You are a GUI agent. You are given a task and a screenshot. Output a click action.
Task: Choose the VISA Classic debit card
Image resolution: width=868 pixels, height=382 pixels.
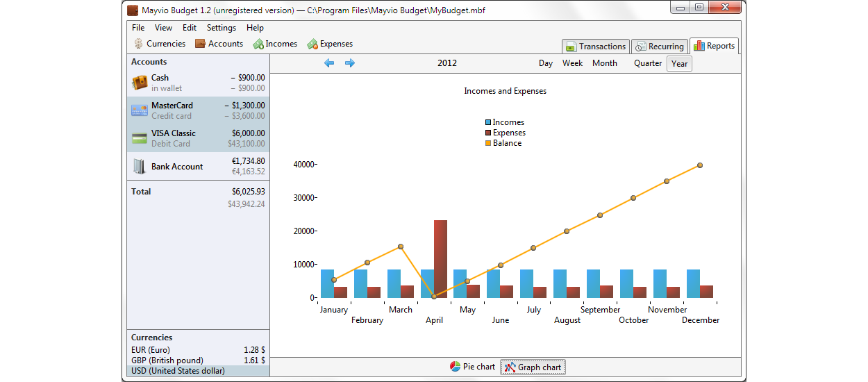click(x=198, y=138)
